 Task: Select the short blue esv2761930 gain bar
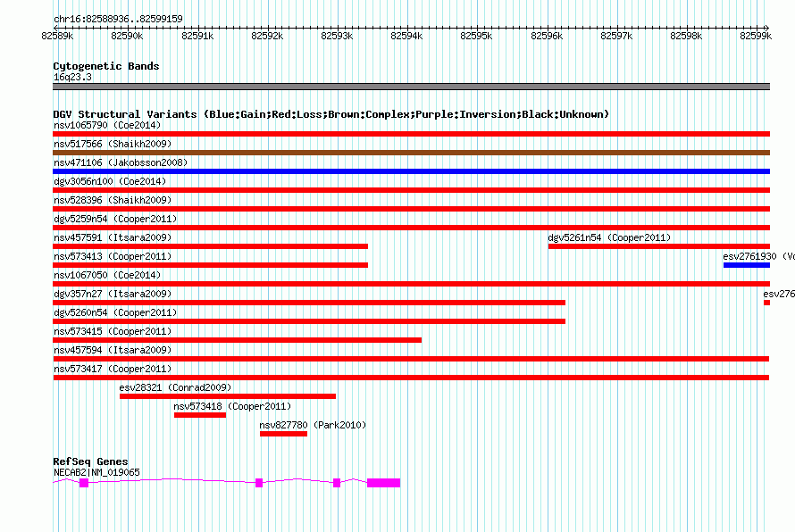(747, 265)
